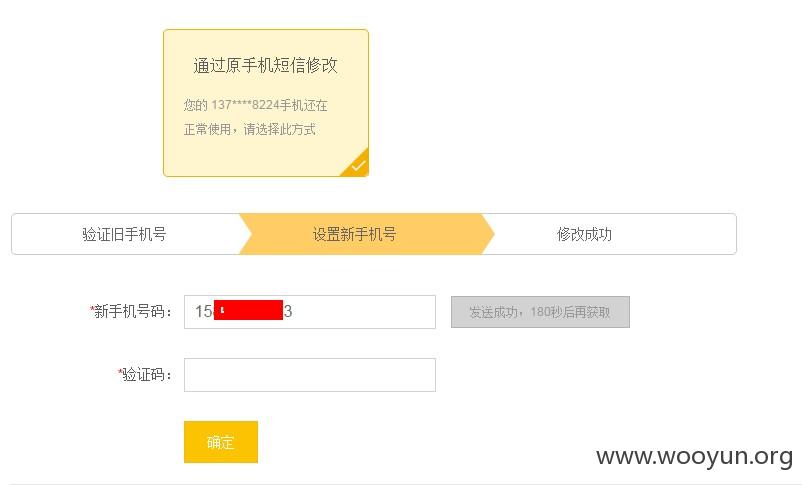Focus the empty 验证码 input box
Image resolution: width=802 pixels, height=485 pixels.
coord(310,375)
